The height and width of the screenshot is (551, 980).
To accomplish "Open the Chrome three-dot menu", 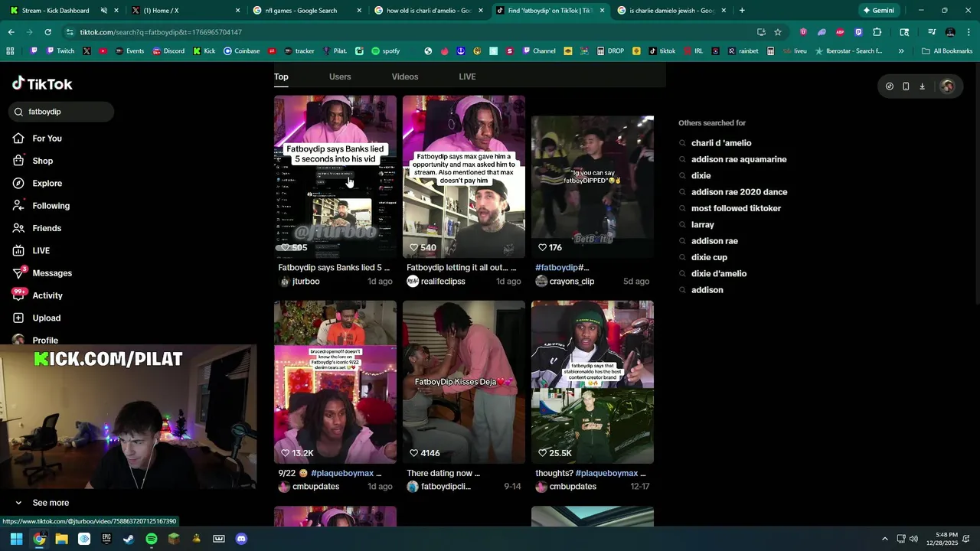I will pos(969,32).
